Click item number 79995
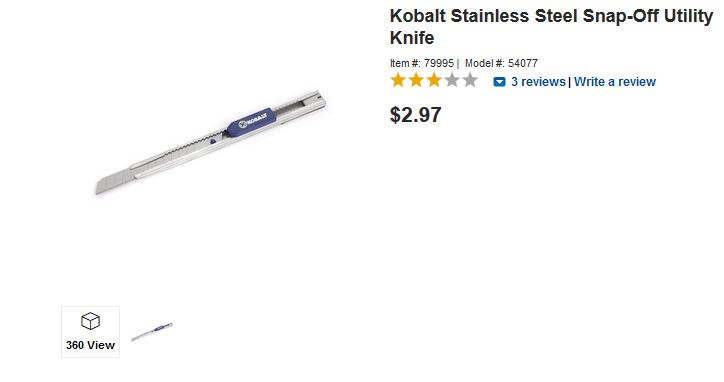 click(439, 63)
